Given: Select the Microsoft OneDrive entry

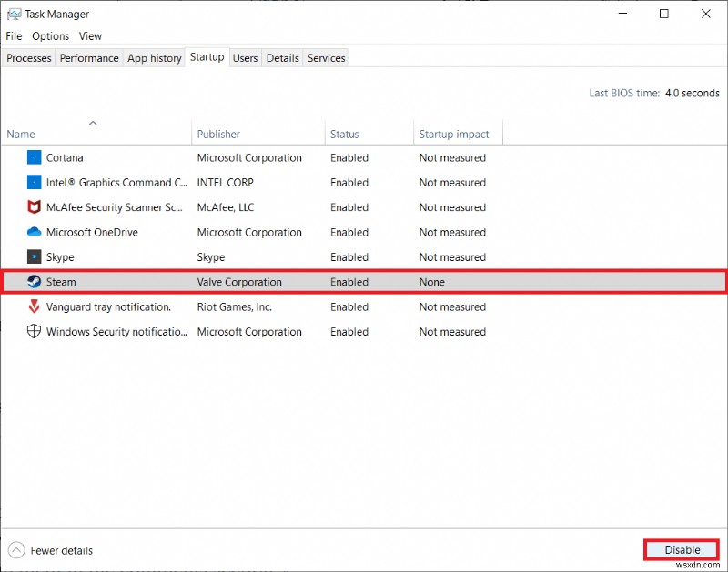Looking at the screenshot, I should (92, 232).
